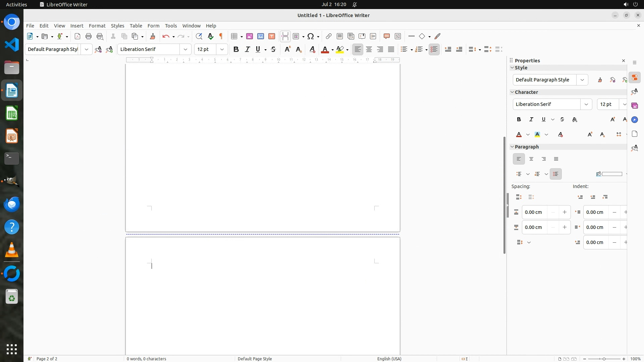This screenshot has height=362, width=644.
Task: Toggle Bold in the formatting toolbar
Action: [236, 49]
